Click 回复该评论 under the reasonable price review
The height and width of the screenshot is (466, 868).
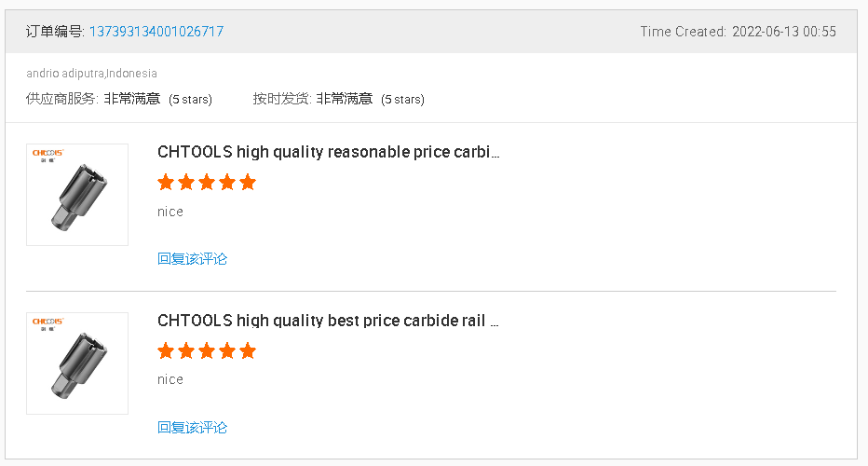tap(192, 259)
